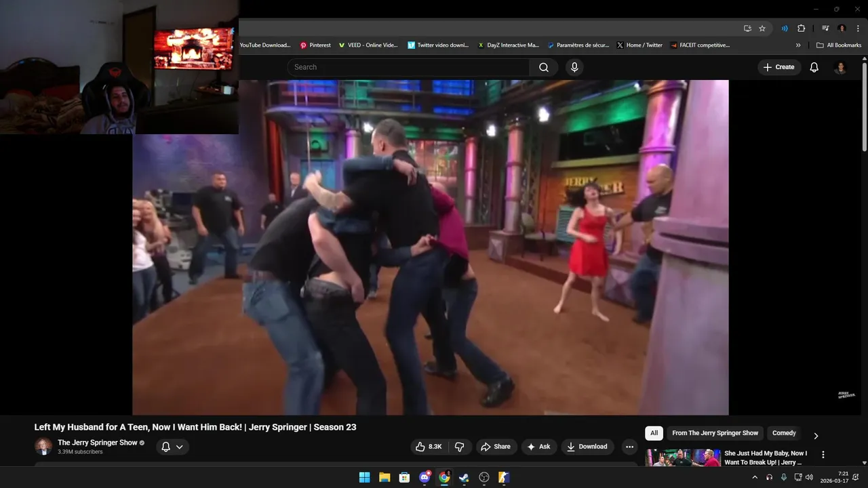The height and width of the screenshot is (488, 868).
Task: Open Twitter video downloader bookmark
Action: click(438, 45)
